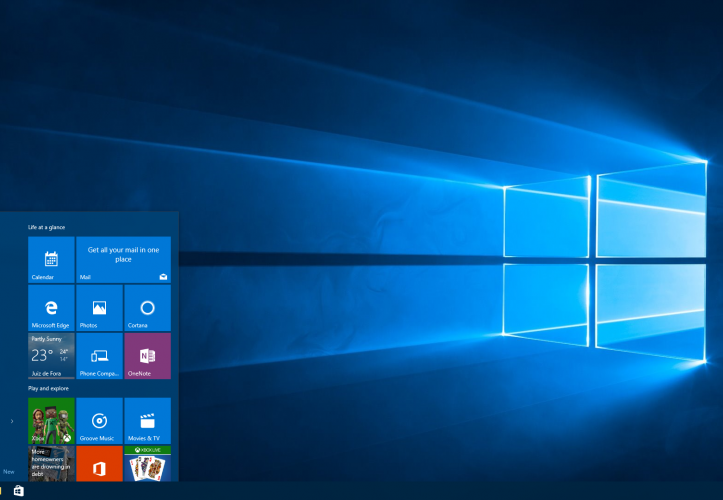Open the Xbox Live solitaire cards tile
The width and height of the screenshot is (723, 500).
click(x=147, y=465)
